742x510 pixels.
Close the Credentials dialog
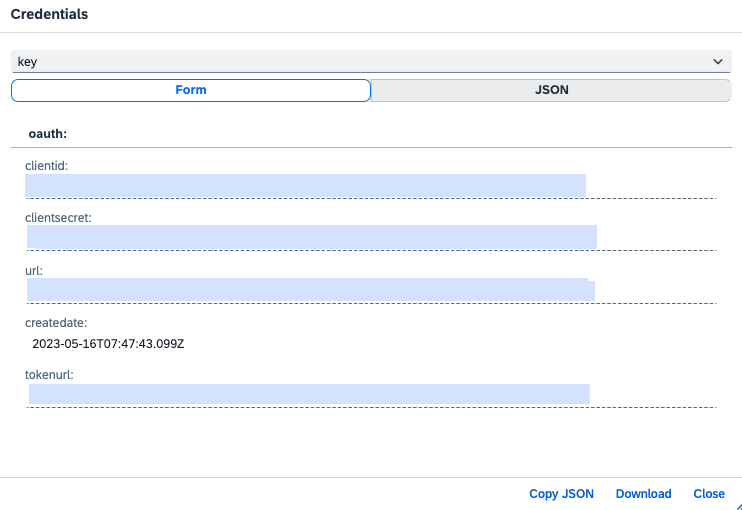[709, 493]
